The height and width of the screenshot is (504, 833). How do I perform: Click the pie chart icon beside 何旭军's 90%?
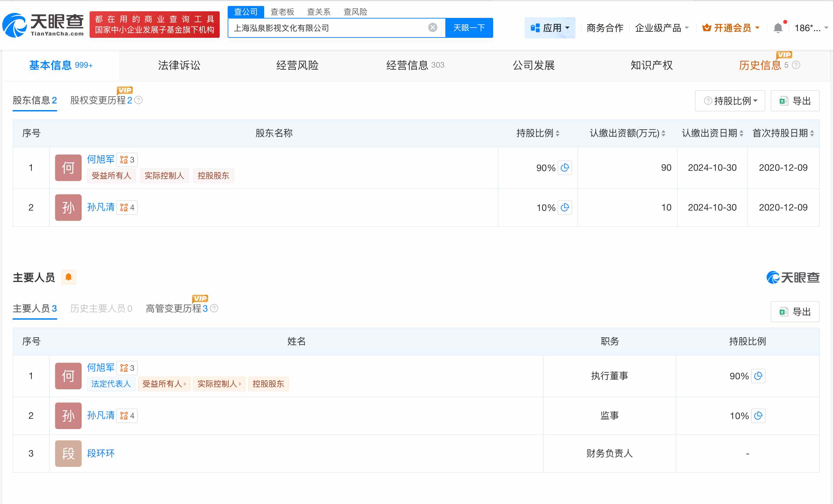pyautogui.click(x=565, y=167)
